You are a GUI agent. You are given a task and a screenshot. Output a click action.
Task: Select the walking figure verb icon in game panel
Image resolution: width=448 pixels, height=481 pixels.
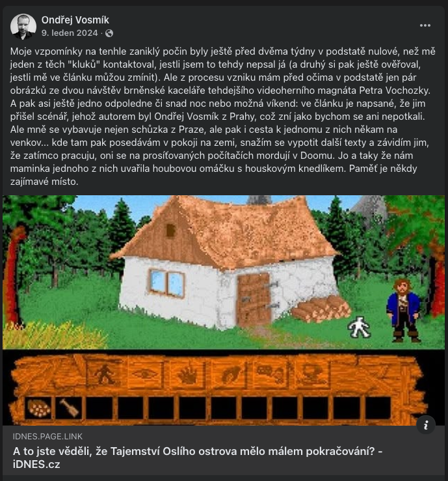pyautogui.click(x=105, y=374)
